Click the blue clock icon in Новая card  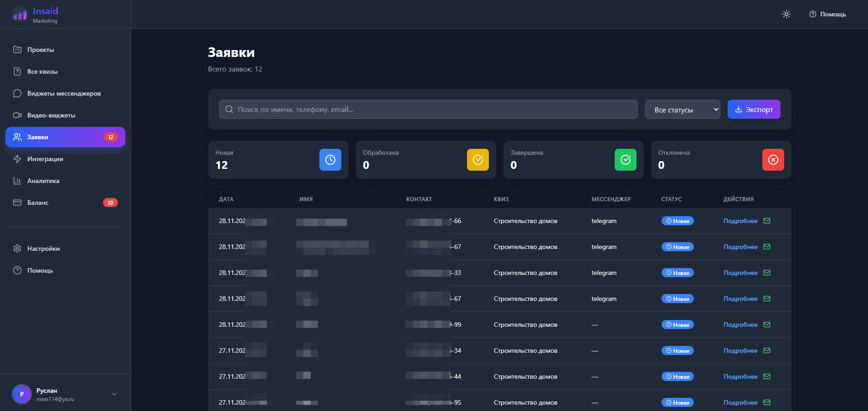(x=330, y=160)
